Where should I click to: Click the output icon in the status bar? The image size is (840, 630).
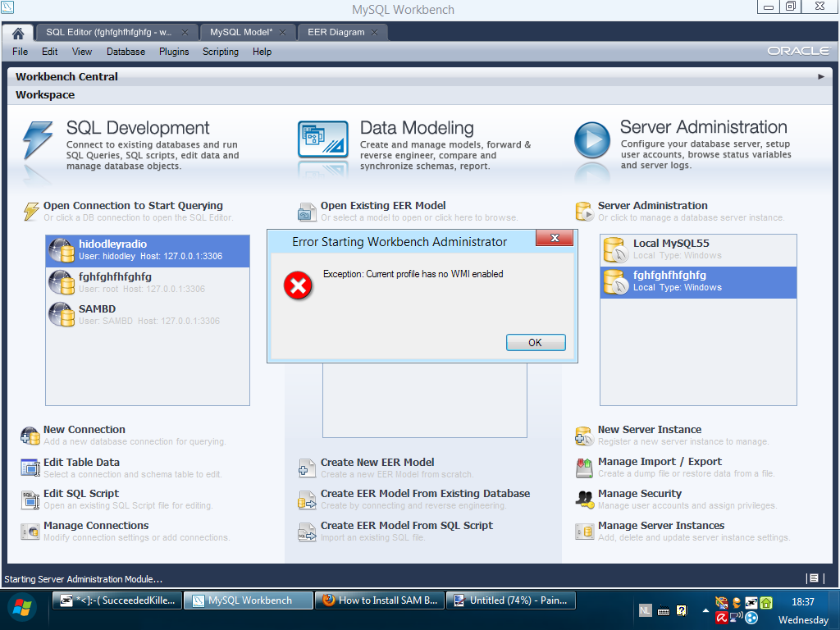(814, 578)
